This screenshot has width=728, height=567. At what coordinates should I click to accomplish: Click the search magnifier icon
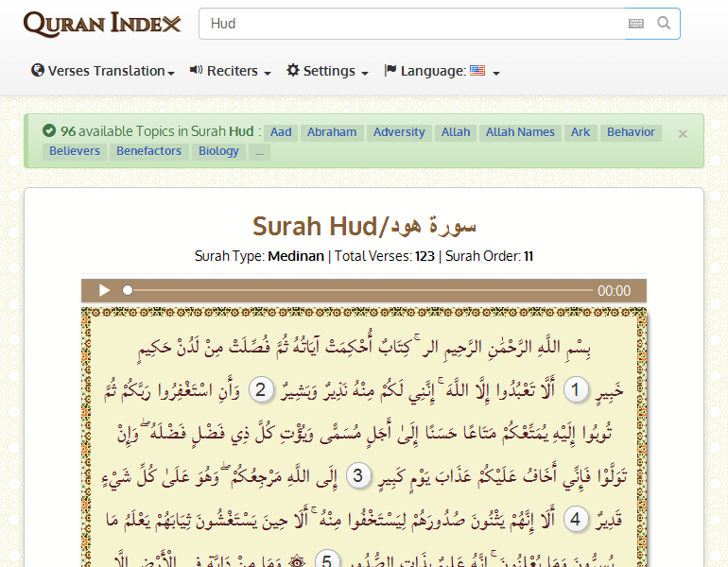[664, 24]
